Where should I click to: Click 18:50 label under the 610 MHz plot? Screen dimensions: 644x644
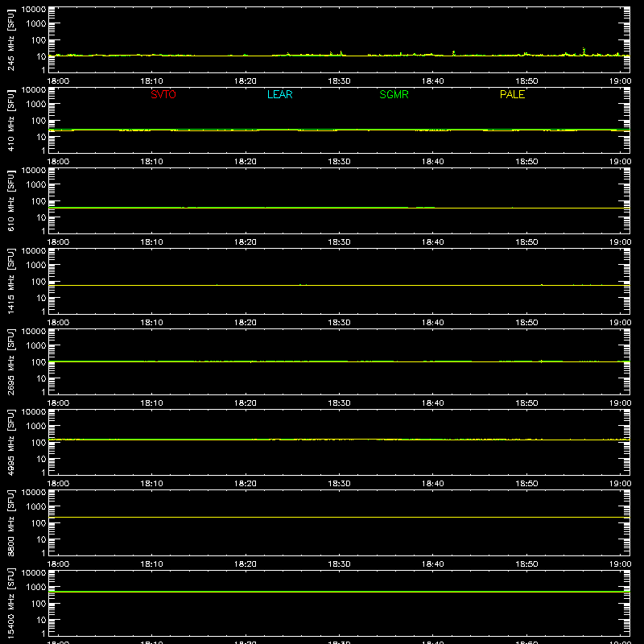527,242
